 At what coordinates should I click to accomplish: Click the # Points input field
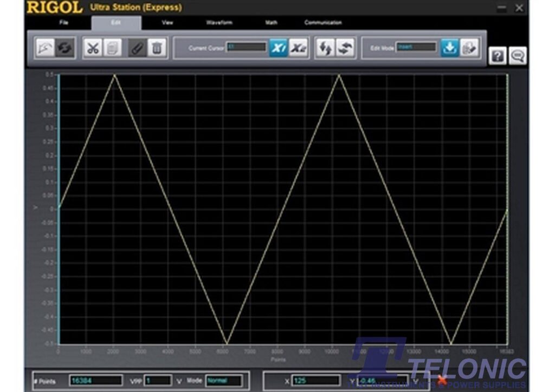[x=96, y=381]
